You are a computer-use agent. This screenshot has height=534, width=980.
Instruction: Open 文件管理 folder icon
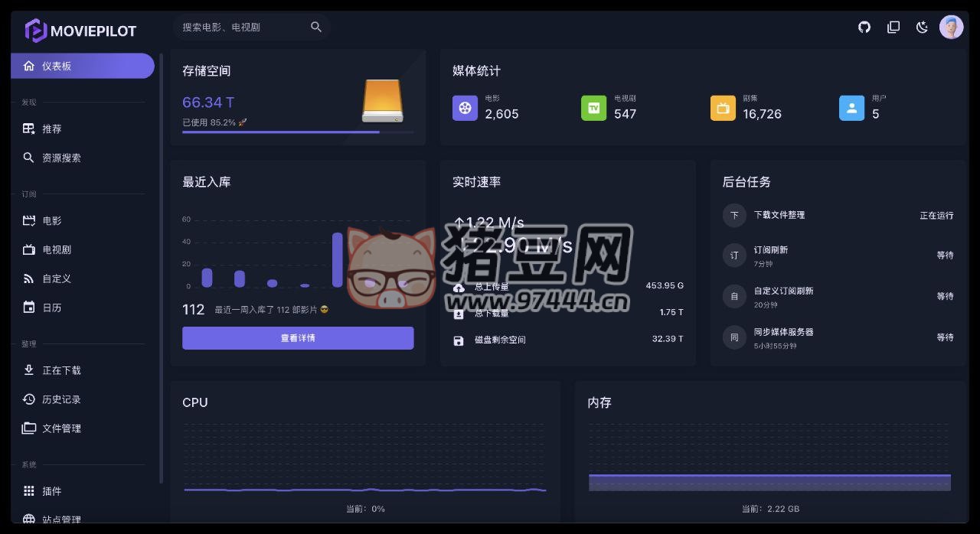(x=29, y=428)
